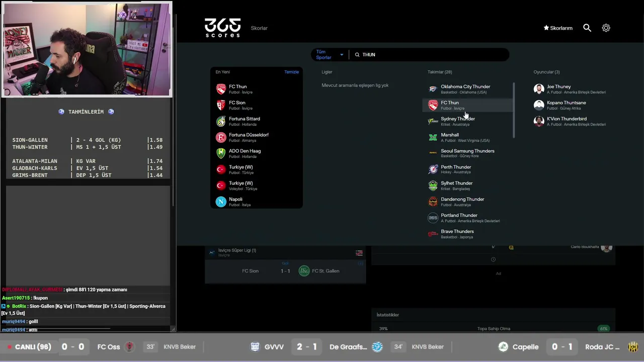Click the Temizle link
Image resolution: width=644 pixels, height=362 pixels.
[291, 72]
